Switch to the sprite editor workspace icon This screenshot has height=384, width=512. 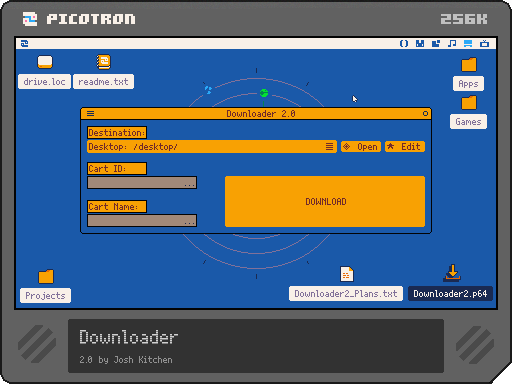pos(420,44)
